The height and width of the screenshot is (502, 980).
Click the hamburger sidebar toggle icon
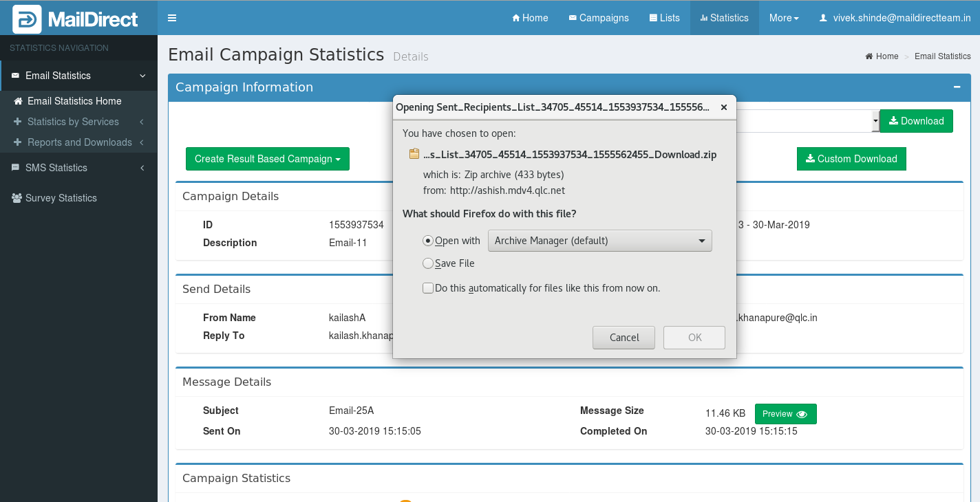coord(172,18)
